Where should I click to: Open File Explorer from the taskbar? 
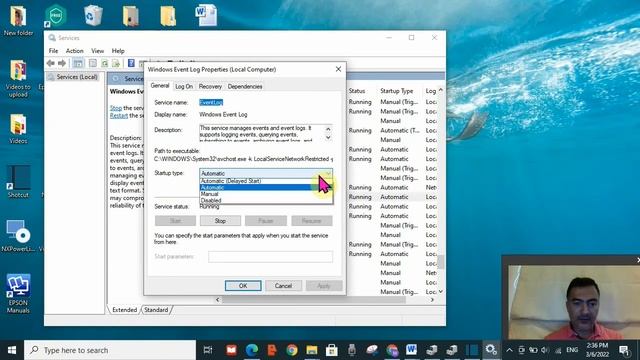[312, 350]
